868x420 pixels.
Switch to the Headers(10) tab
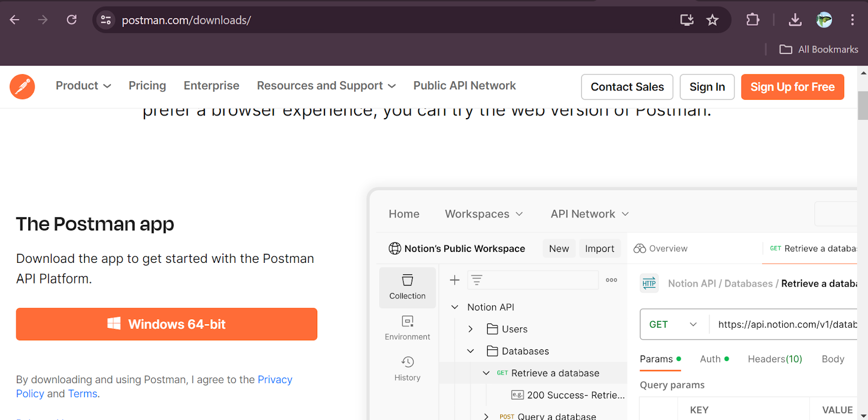click(775, 359)
